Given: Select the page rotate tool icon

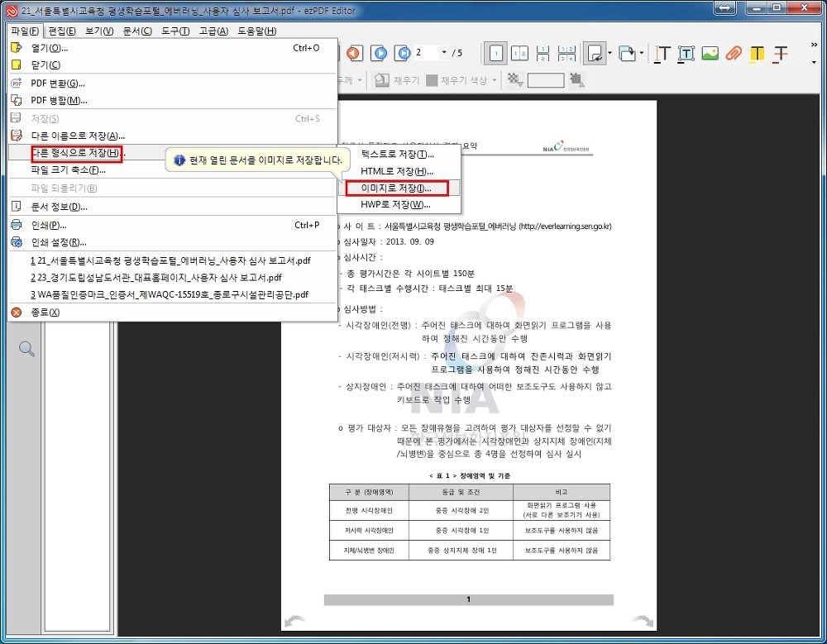Looking at the screenshot, I should click(x=595, y=53).
